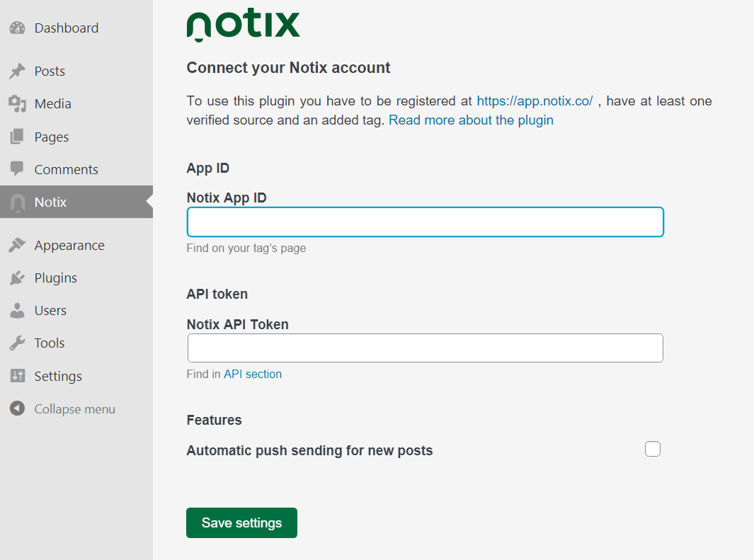Screen dimensions: 754x560
Task: Click the Comments speech bubble icon
Action: (x=17, y=168)
